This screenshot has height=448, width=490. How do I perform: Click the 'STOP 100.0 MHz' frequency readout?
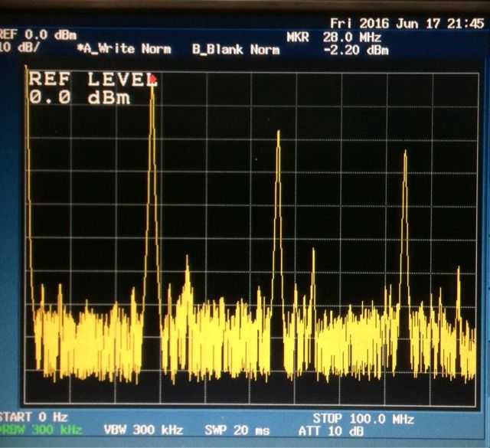[364, 419]
